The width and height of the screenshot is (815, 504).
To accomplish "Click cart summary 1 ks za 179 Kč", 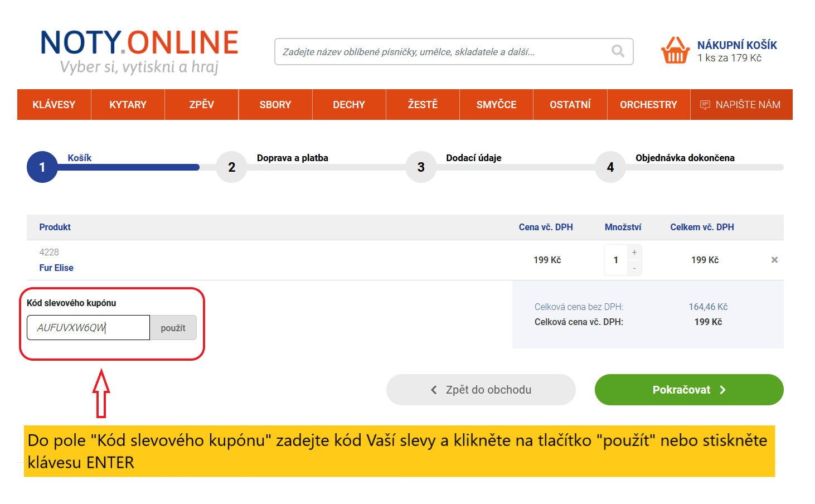I will (729, 58).
